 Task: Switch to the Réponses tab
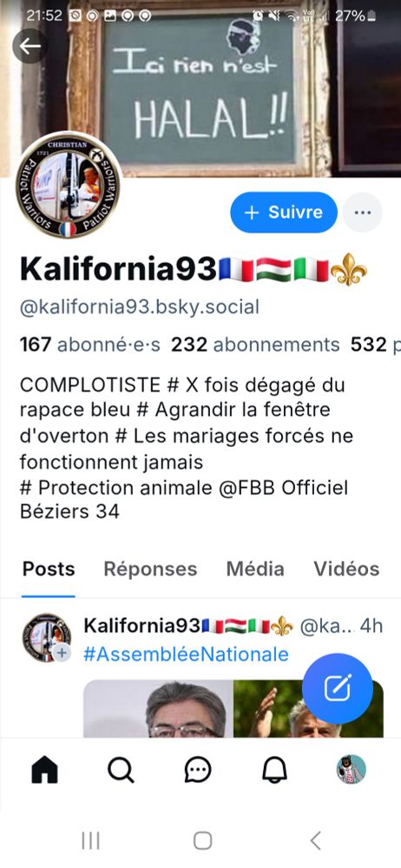(150, 569)
